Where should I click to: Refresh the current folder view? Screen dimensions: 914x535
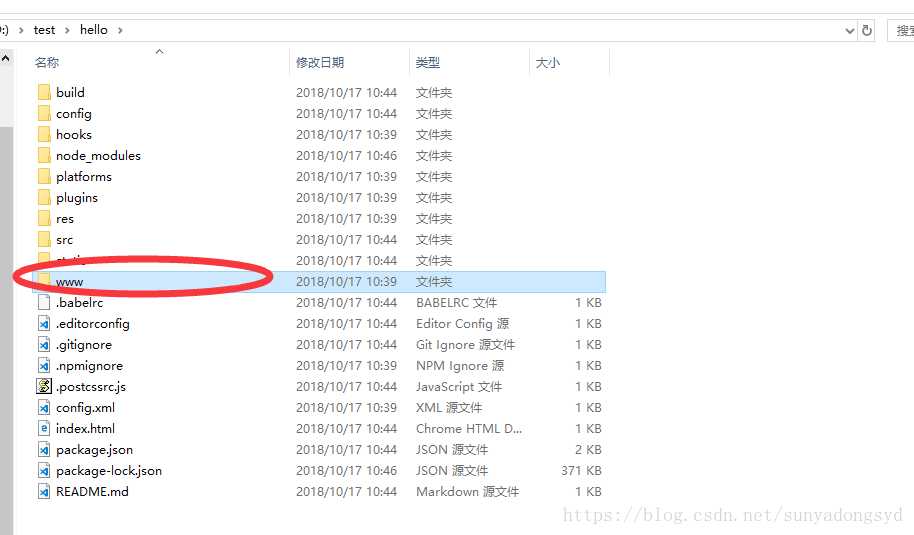[867, 30]
